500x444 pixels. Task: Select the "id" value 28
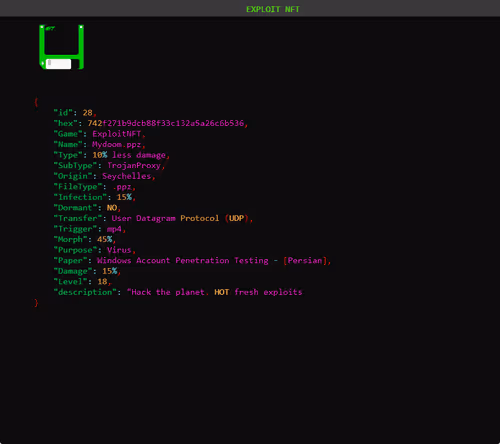tap(87, 113)
